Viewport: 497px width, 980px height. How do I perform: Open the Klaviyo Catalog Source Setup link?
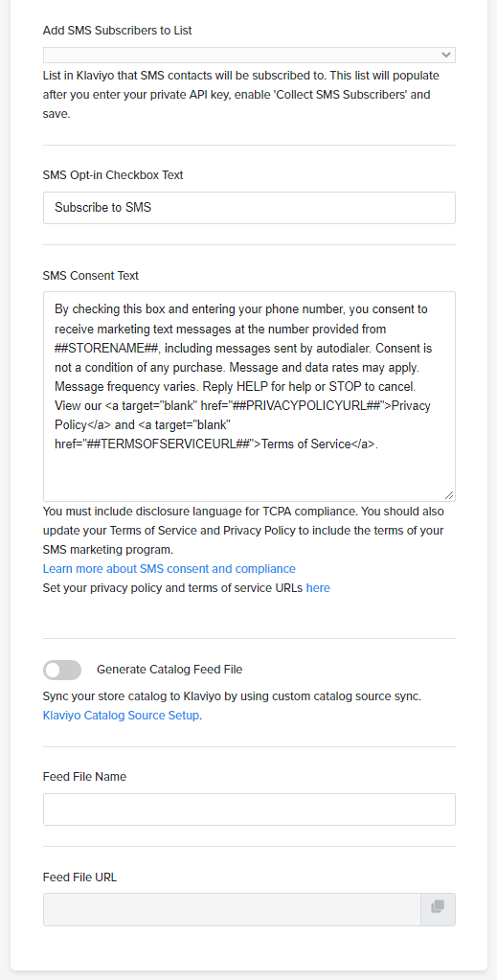pos(121,715)
